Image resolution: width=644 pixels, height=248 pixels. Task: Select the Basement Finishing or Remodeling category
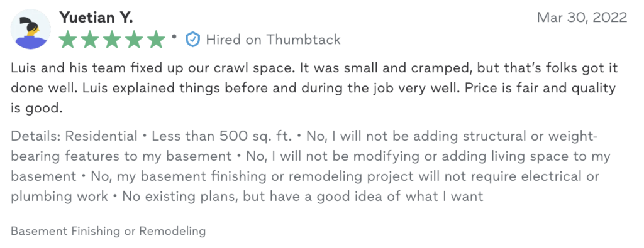108,231
